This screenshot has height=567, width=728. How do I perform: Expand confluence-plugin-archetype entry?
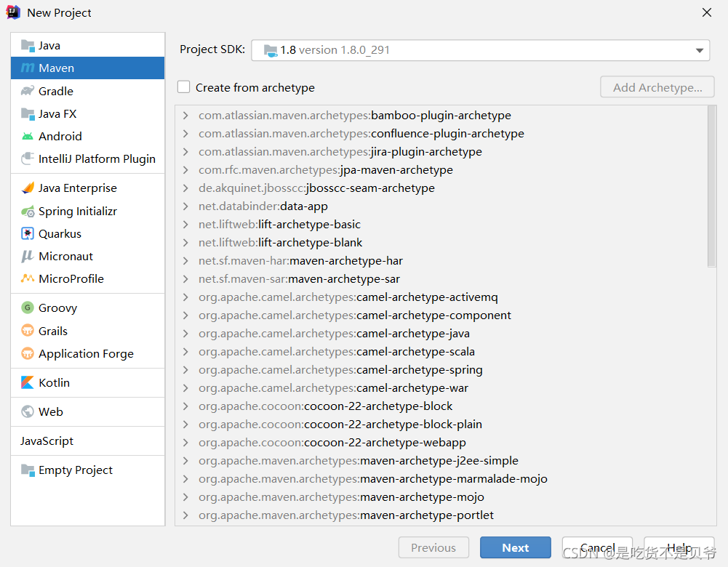[185, 134]
